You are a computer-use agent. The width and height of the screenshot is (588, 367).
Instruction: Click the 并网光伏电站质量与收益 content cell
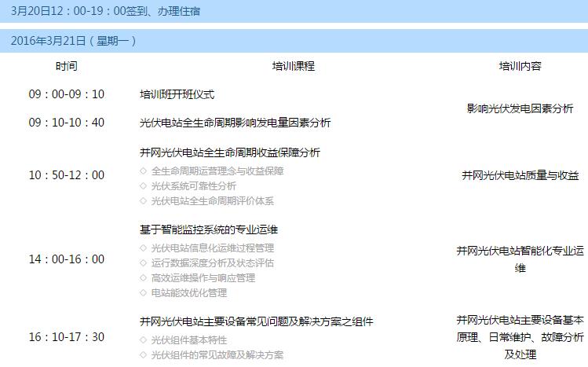pos(520,175)
